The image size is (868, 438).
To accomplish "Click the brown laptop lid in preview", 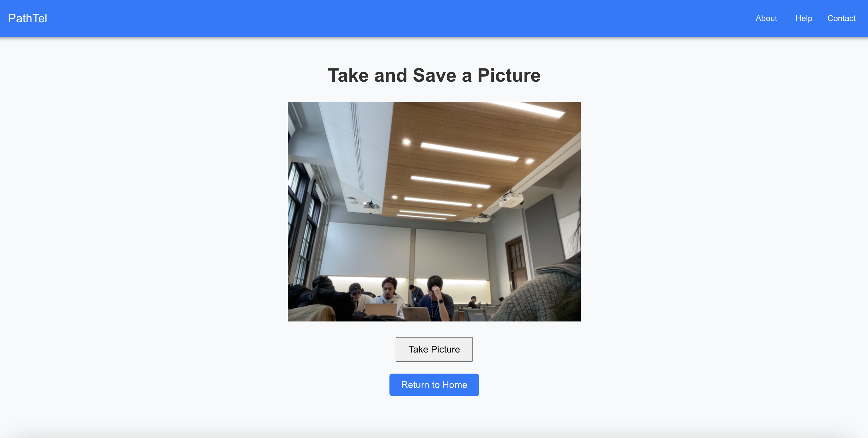I will (381, 310).
